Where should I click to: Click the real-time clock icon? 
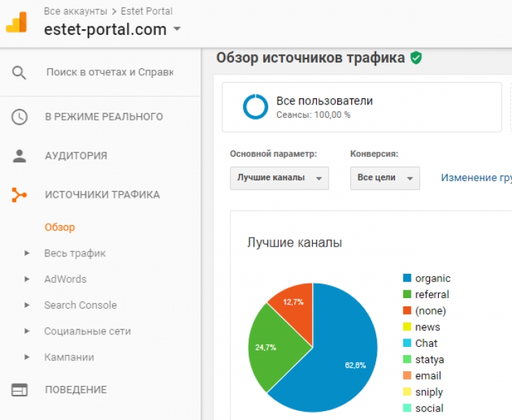(x=19, y=117)
